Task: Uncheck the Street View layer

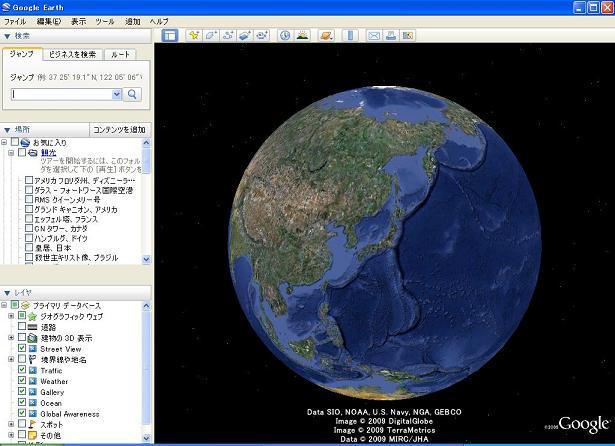Action: [x=22, y=348]
